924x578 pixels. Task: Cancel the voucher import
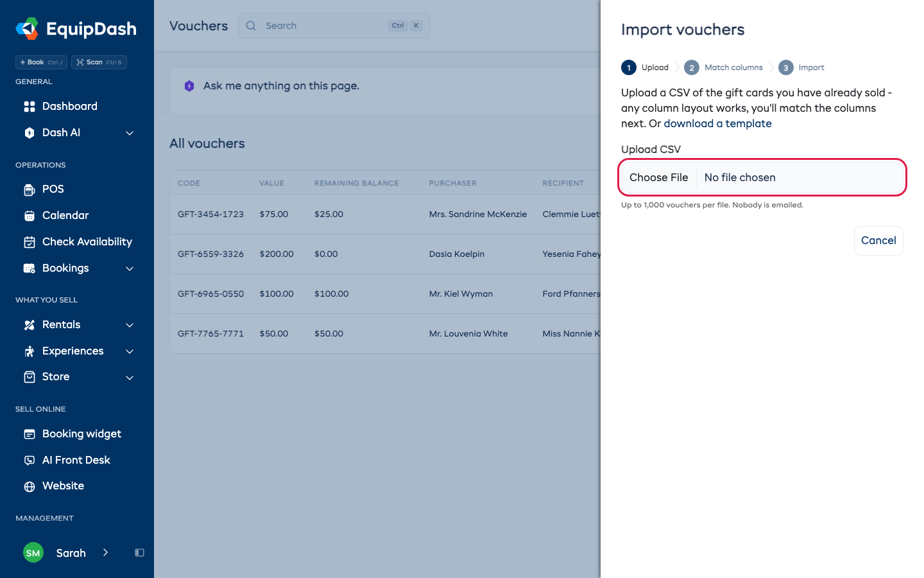tap(878, 241)
